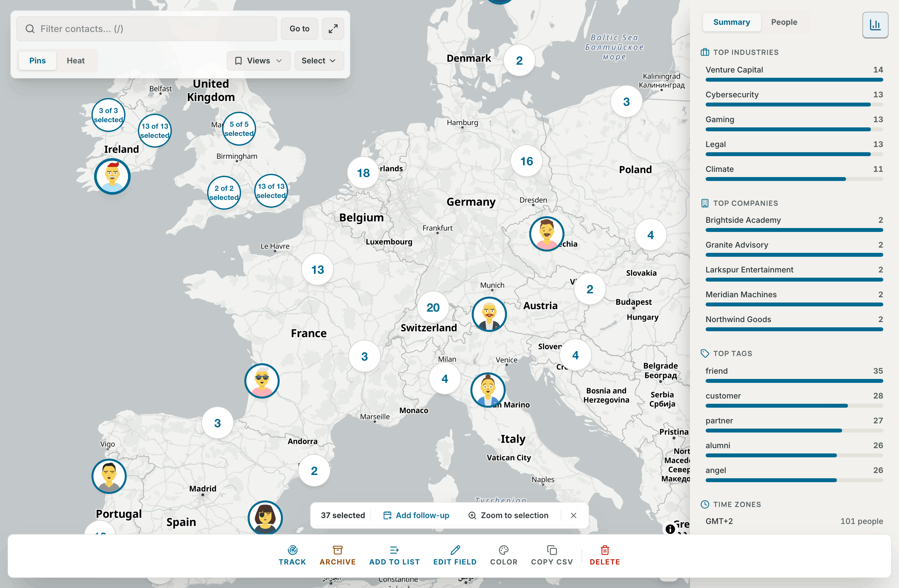899x588 pixels.
Task: Click the map info attribution icon
Action: pyautogui.click(x=670, y=529)
